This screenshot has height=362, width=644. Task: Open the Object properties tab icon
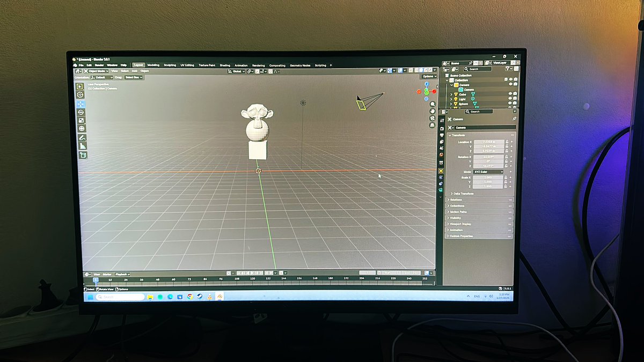[x=441, y=171]
